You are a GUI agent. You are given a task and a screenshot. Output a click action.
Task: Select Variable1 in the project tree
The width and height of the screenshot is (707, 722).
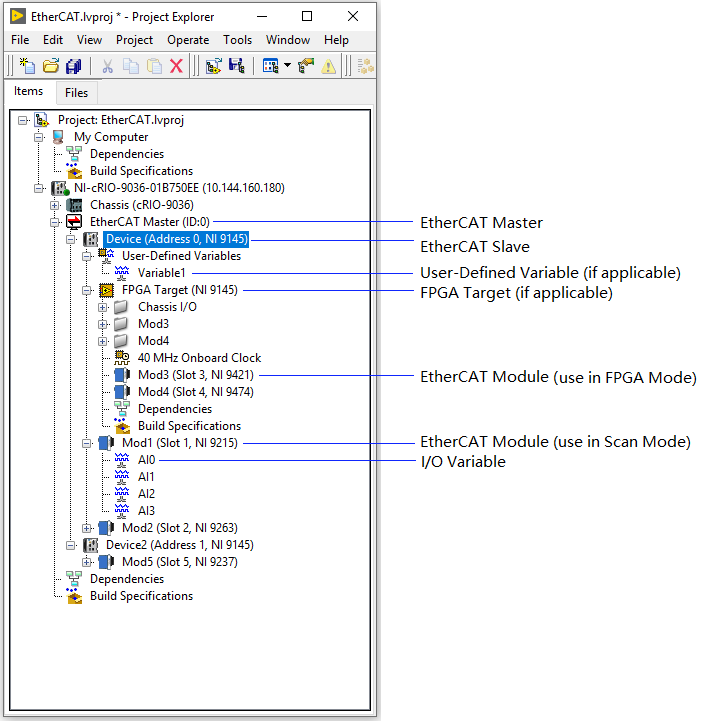pos(161,273)
